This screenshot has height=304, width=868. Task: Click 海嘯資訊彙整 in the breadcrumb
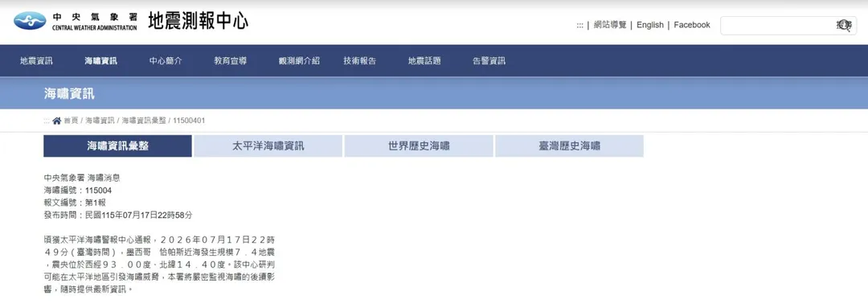[144, 121]
